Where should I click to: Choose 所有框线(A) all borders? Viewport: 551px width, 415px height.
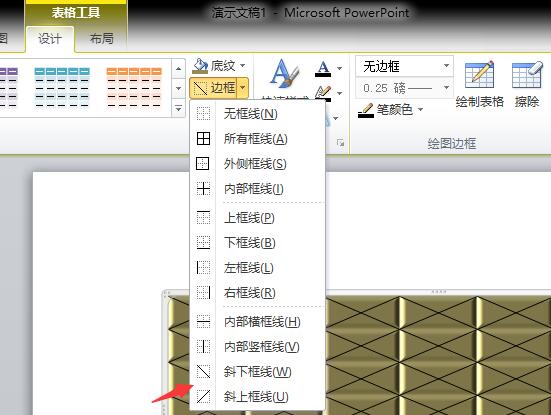point(257,139)
